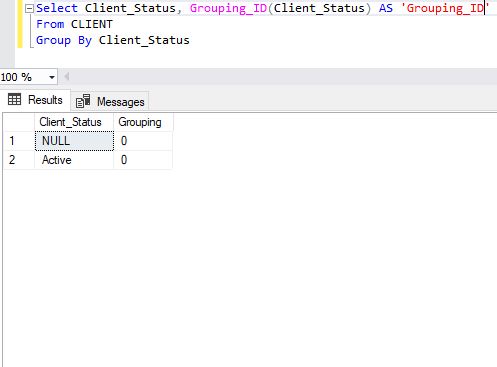497x367 pixels.
Task: Select row header number 2
Action: point(19,160)
